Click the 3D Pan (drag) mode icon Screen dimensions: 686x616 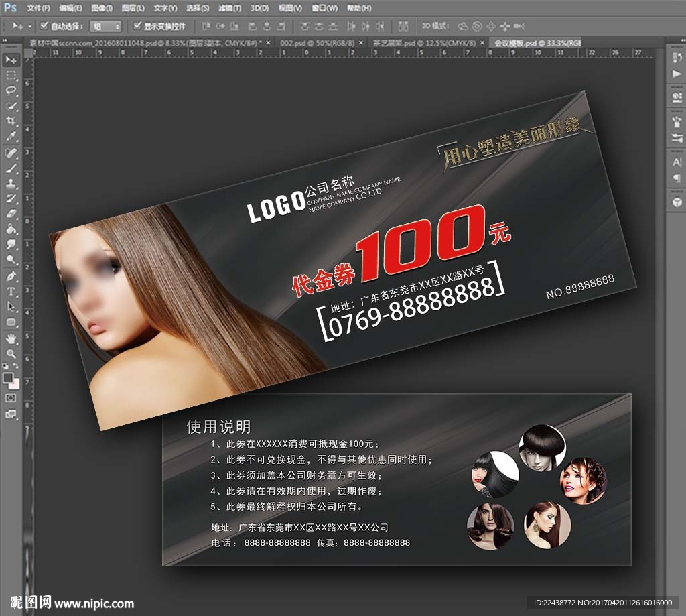pos(491,27)
